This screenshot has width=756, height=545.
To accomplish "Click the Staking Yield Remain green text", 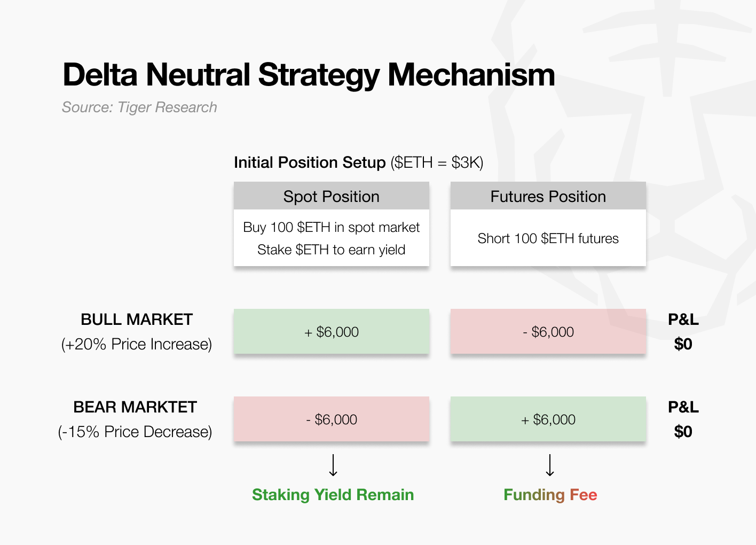I will click(x=333, y=495).
